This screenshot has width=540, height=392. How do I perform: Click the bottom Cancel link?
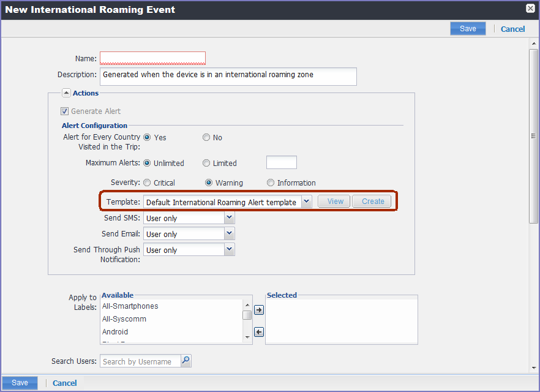tap(65, 383)
